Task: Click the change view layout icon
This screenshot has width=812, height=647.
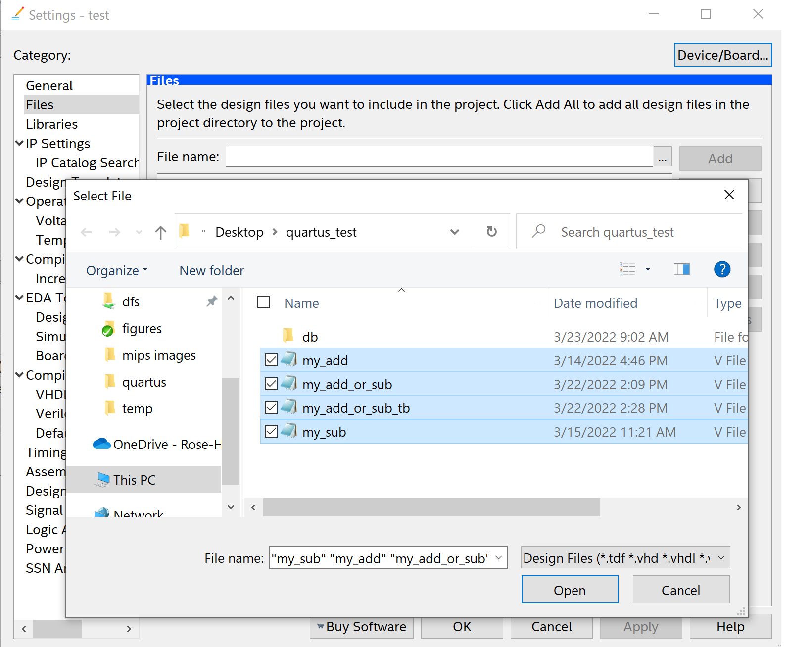Action: pyautogui.click(x=627, y=270)
